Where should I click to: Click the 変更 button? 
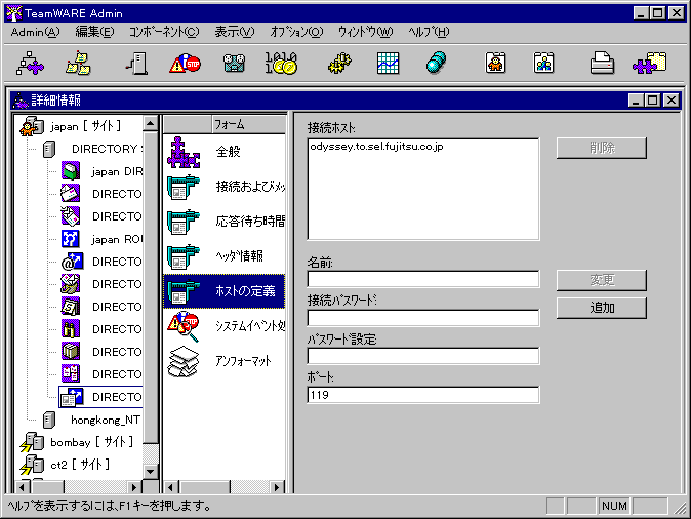[x=602, y=280]
